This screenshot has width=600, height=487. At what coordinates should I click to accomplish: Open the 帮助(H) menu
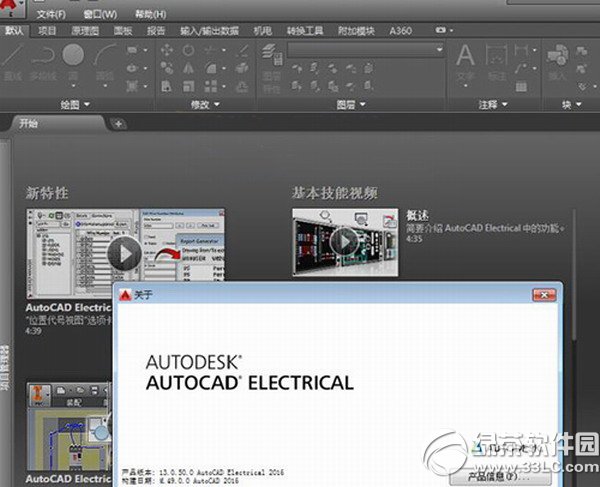click(x=150, y=15)
